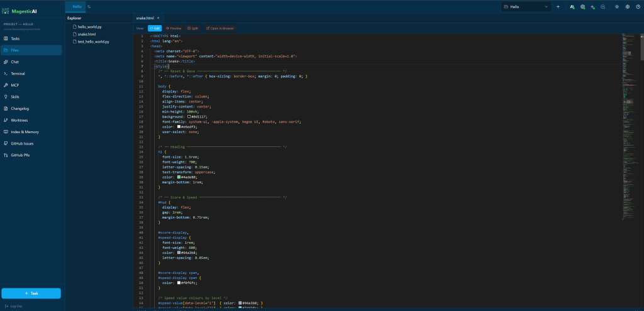Click Open in Browser button
This screenshot has height=311, width=644.
[x=220, y=28]
